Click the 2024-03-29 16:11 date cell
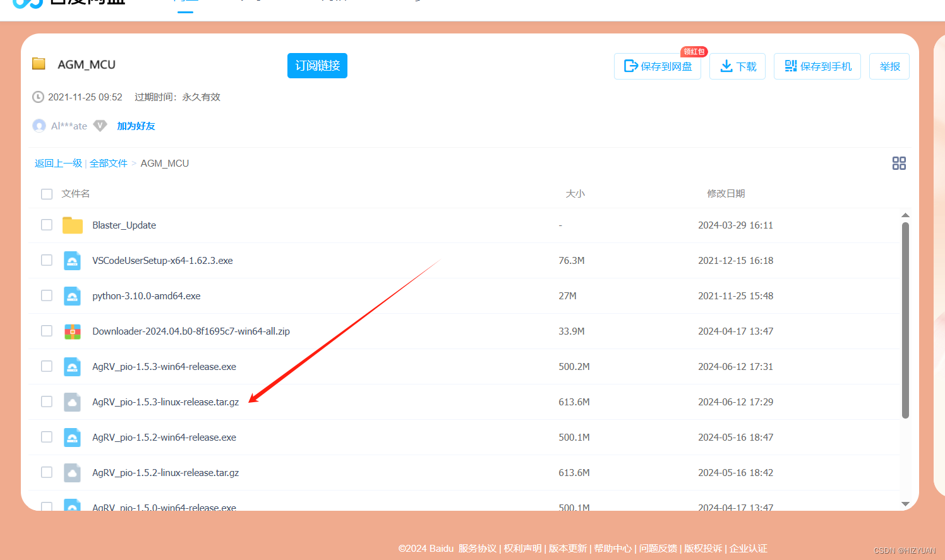The width and height of the screenshot is (945, 560). 735,225
